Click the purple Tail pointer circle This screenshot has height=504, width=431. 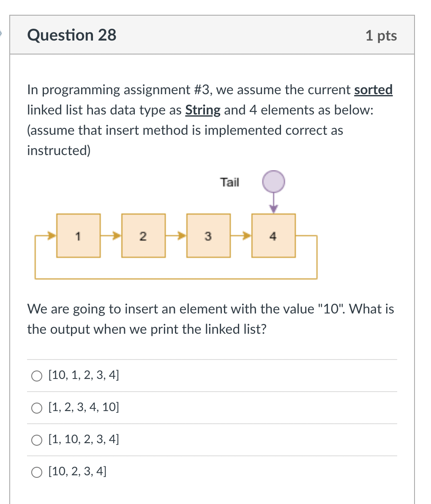tap(273, 182)
